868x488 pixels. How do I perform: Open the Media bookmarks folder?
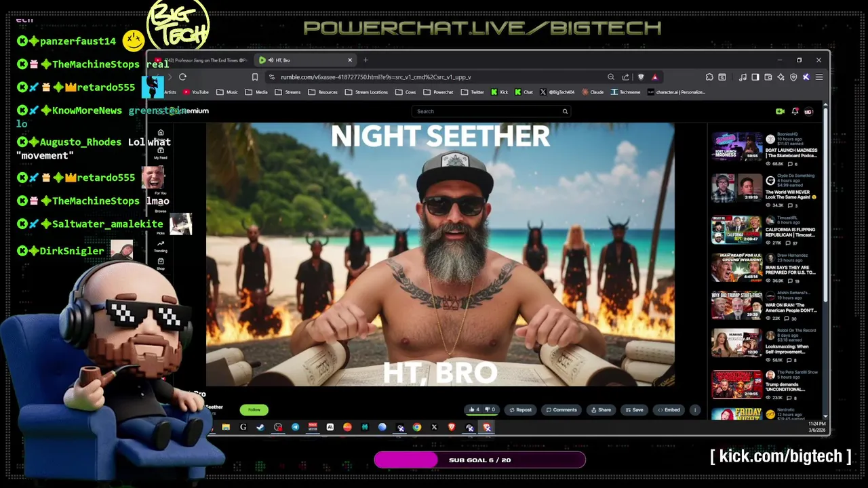coord(256,92)
